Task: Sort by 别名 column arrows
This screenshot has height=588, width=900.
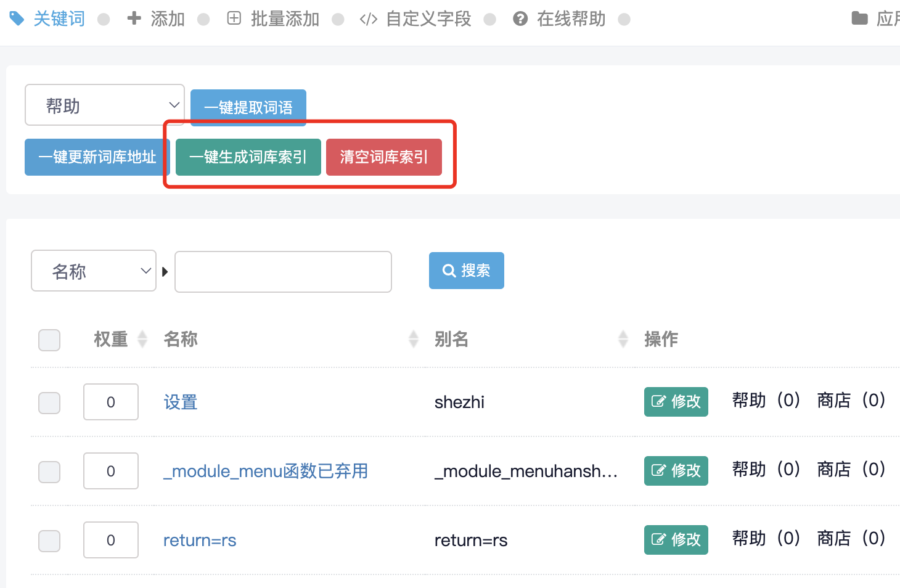Action: point(623,339)
